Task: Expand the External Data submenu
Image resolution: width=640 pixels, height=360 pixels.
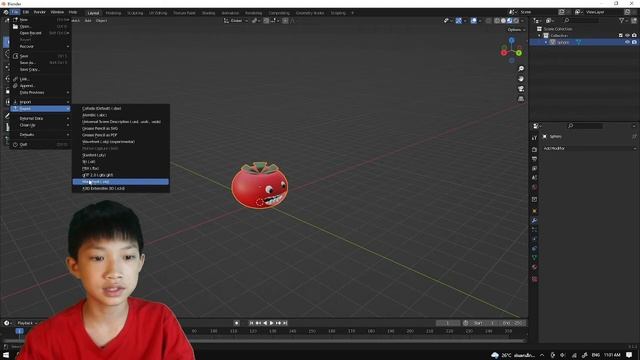Action: pos(40,118)
